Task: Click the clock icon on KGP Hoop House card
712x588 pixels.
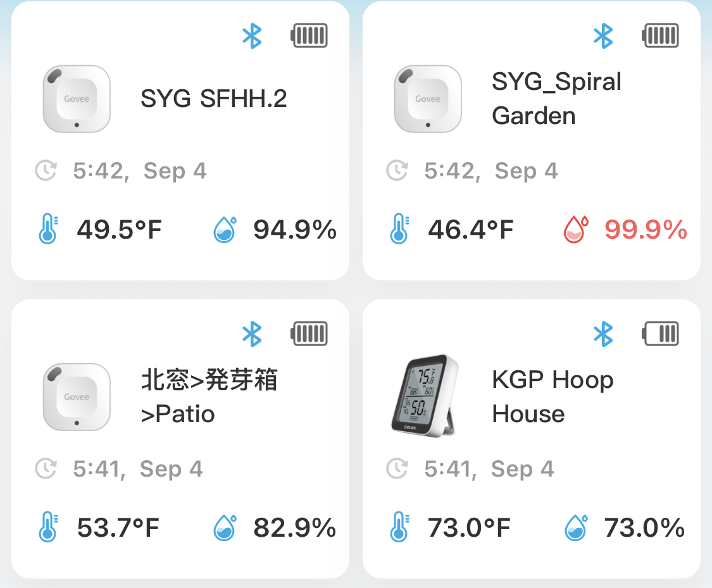Action: 397,468
